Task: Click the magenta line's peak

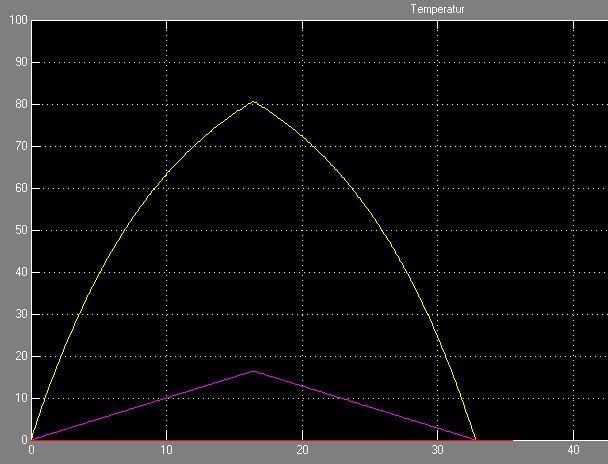Action: click(x=253, y=371)
